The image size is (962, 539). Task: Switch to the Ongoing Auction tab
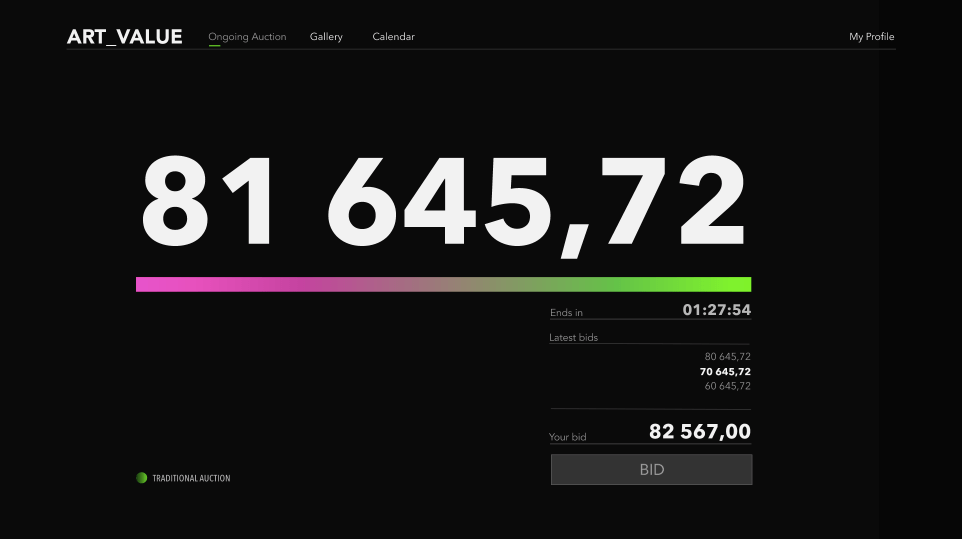[x=247, y=37]
